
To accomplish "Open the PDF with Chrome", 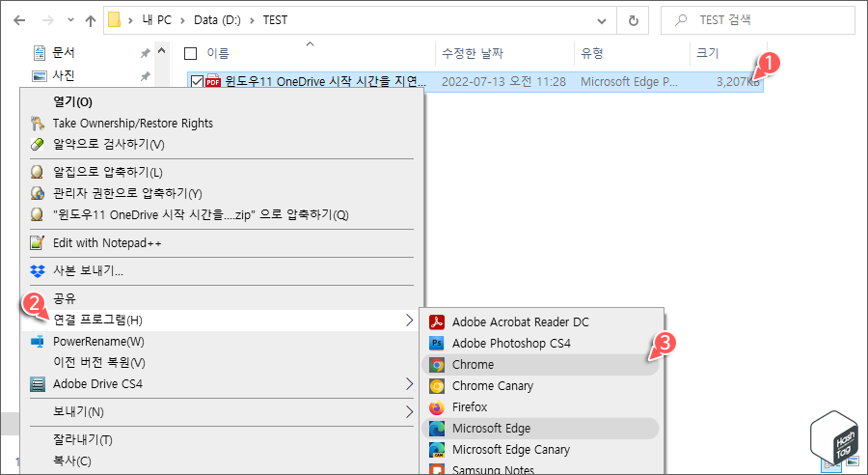I will tap(541, 365).
